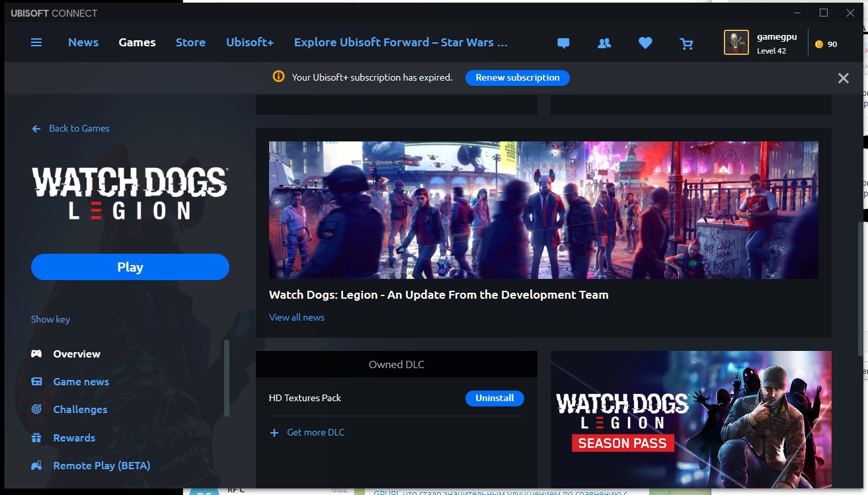Open the Update From the Development Team headline
The image size is (868, 495).
[439, 295]
